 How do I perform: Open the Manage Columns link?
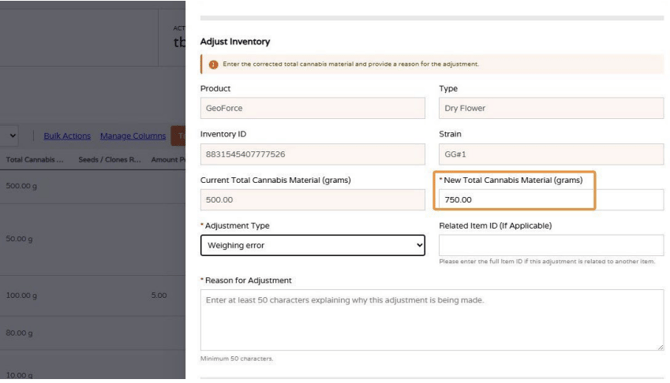coord(133,136)
